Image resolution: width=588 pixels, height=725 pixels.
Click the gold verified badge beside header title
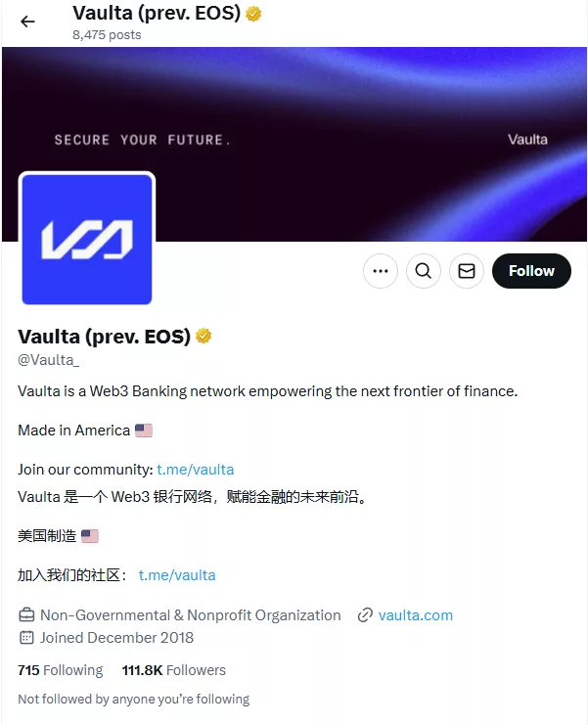[x=253, y=14]
